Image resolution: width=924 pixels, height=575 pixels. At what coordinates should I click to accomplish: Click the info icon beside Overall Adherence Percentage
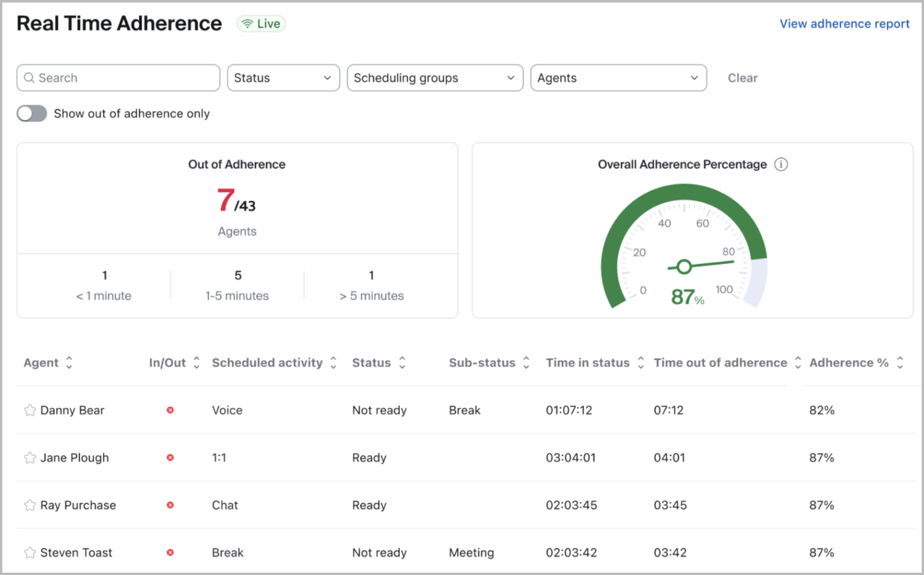[781, 164]
